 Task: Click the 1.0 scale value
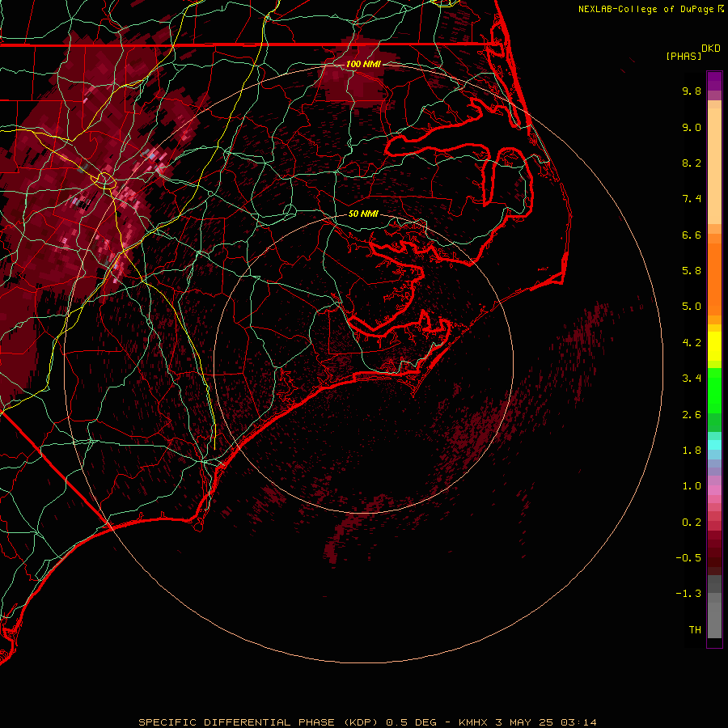pos(692,487)
